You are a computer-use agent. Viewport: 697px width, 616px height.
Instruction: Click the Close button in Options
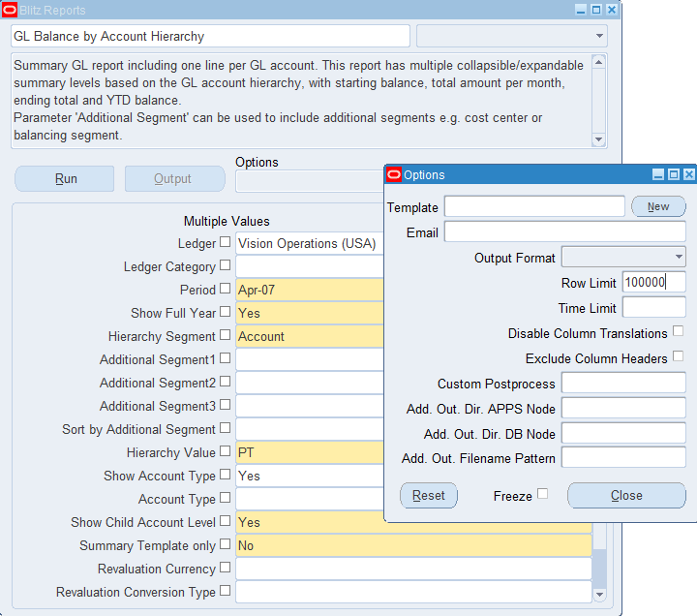626,496
